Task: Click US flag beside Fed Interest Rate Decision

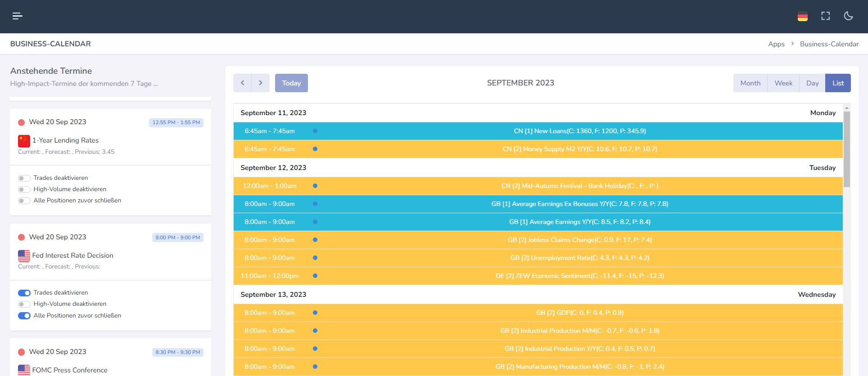Action: click(24, 256)
